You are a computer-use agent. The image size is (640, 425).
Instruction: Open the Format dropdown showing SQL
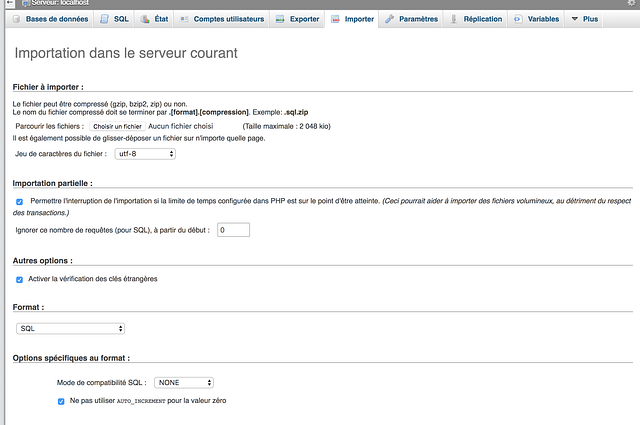click(x=71, y=329)
